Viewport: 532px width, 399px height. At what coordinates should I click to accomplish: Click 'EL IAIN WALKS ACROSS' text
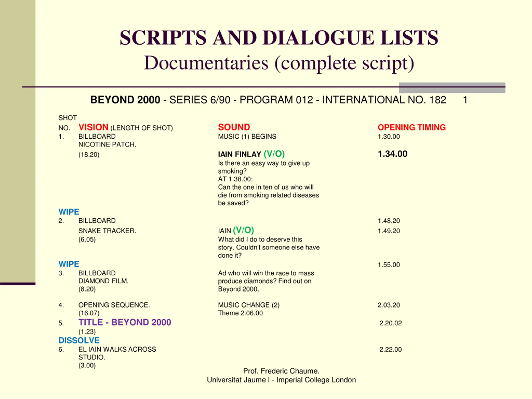(117, 350)
